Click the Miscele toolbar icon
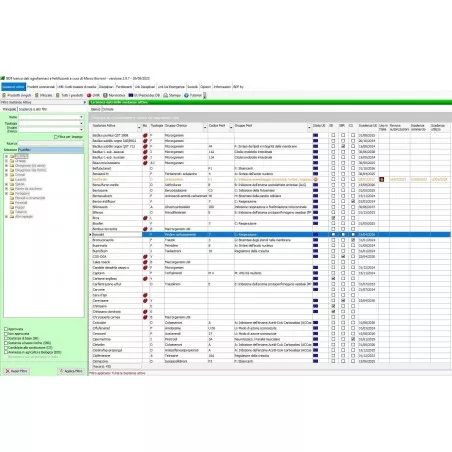The image size is (452, 452). (37, 95)
